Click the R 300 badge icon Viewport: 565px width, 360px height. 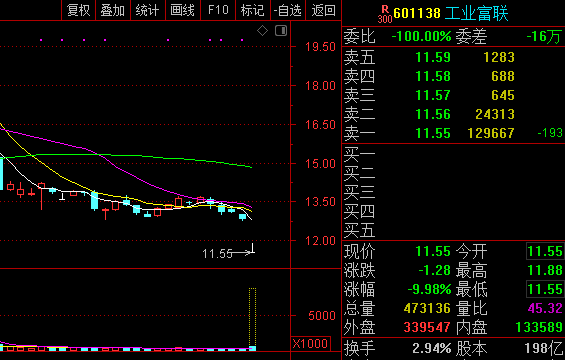pos(384,14)
